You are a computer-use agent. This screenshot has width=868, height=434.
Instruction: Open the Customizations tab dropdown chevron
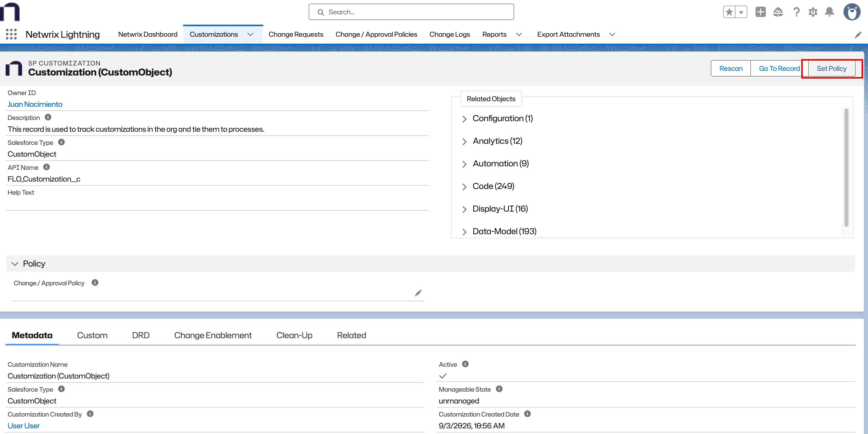[250, 34]
